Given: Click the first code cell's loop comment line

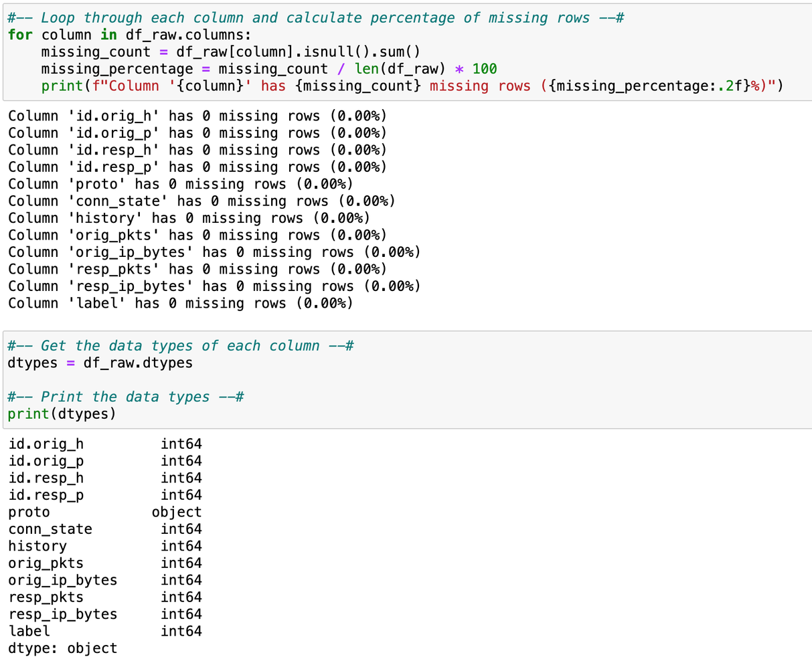Looking at the screenshot, I should click(x=315, y=18).
